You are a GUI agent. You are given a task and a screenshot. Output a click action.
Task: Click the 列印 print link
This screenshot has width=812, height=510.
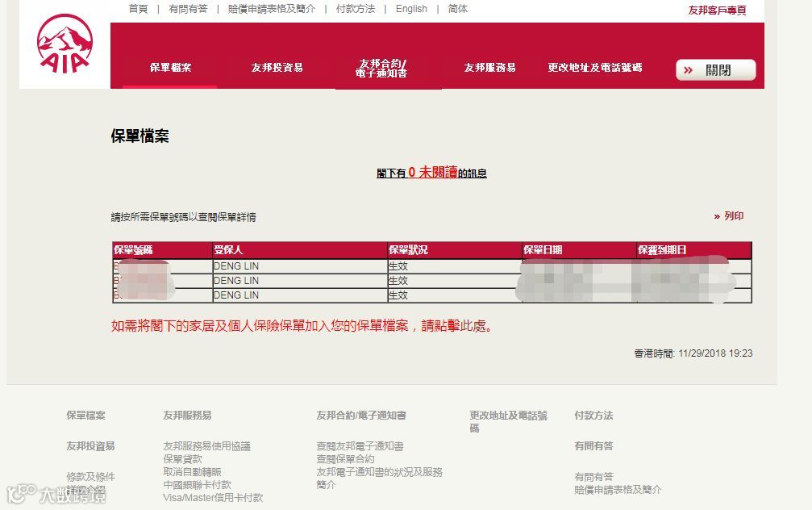pos(729,216)
